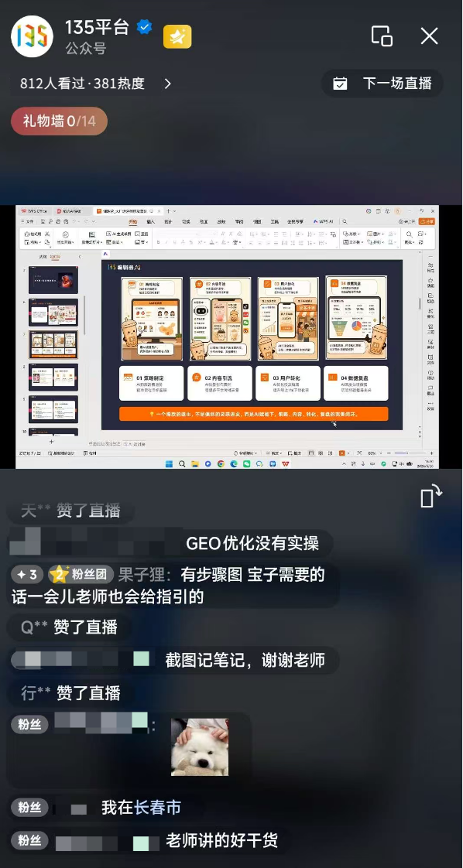Switch to the WPS Office home tab

(34, 211)
